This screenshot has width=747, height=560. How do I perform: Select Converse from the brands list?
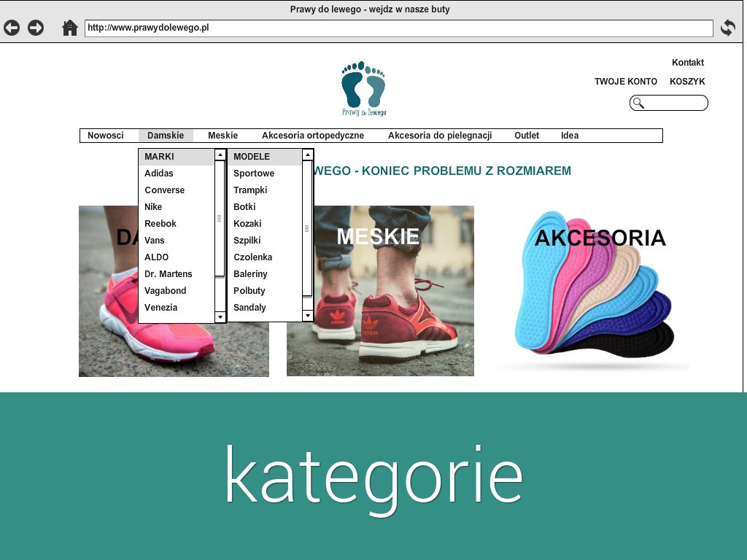164,190
